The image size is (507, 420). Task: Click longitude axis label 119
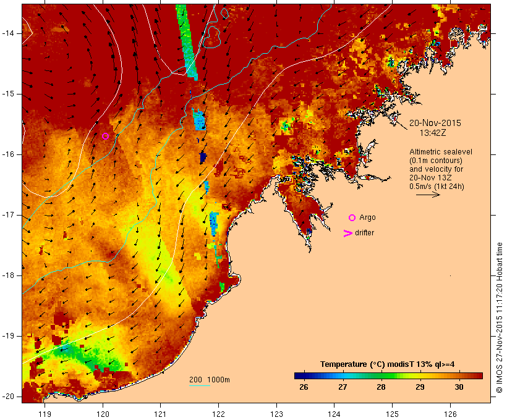pyautogui.click(x=45, y=414)
